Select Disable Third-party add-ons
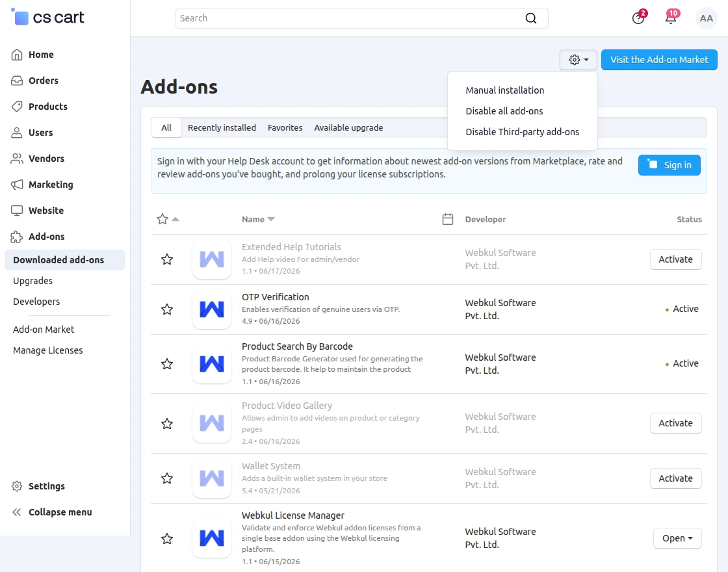This screenshot has width=728, height=572. click(523, 132)
